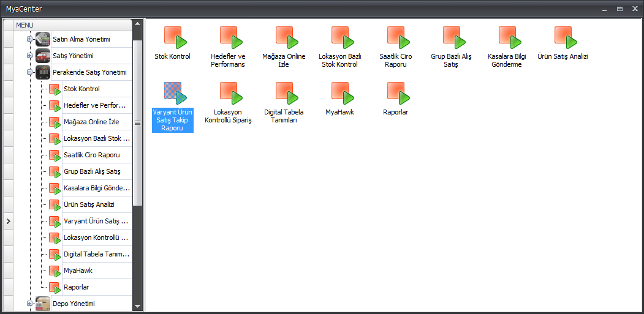Select Raporlar tree entry

pyautogui.click(x=77, y=287)
